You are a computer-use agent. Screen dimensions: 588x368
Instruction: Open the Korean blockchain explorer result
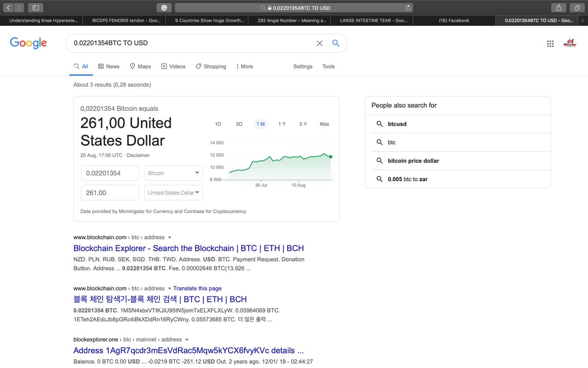160,299
